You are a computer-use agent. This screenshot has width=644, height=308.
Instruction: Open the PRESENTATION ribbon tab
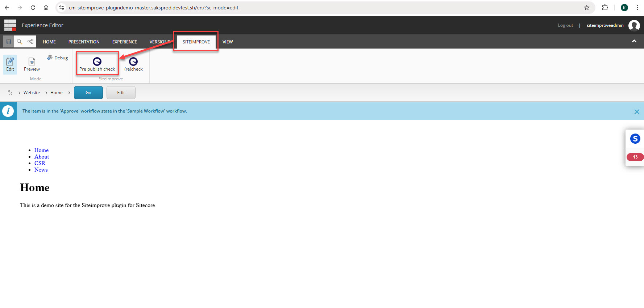click(x=84, y=42)
